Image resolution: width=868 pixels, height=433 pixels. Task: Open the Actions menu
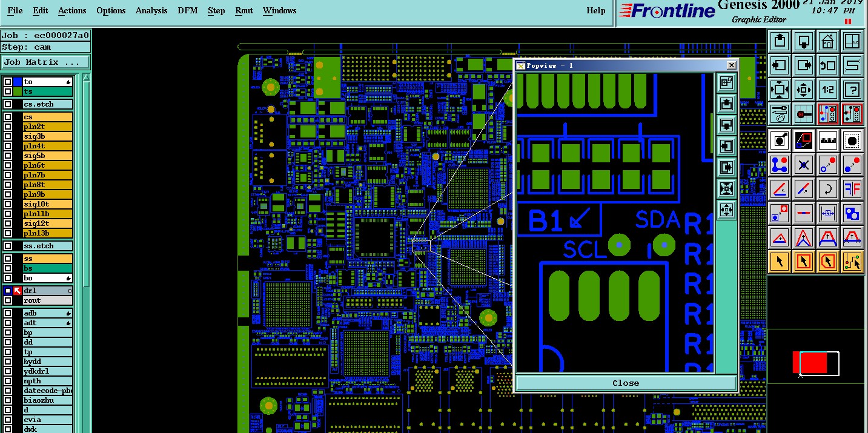point(72,10)
